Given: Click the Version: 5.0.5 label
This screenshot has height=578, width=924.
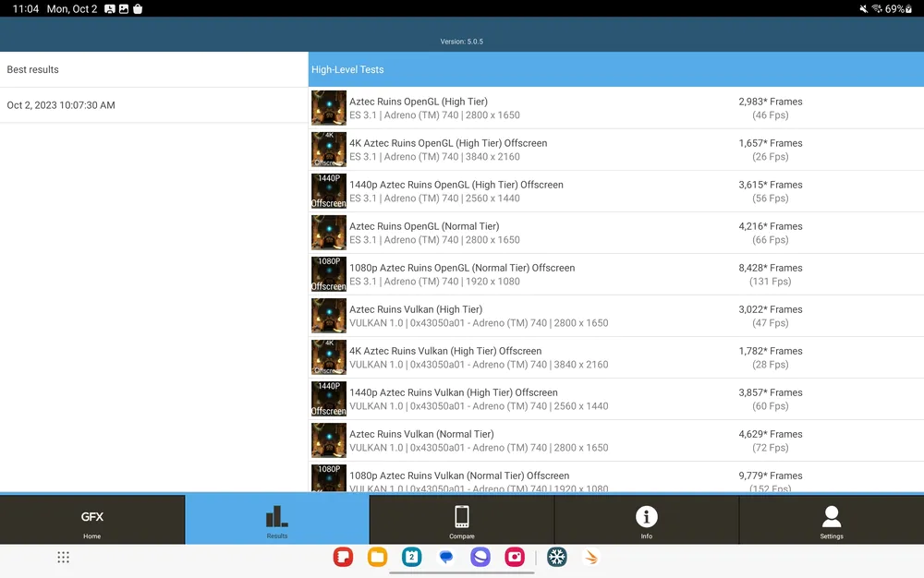Looking at the screenshot, I should coord(462,42).
